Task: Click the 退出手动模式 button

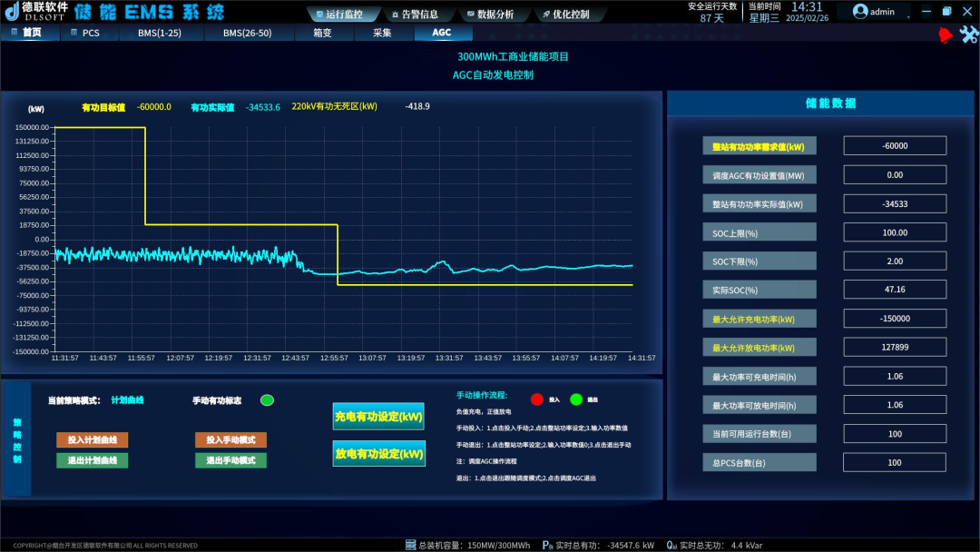Action: click(x=230, y=460)
